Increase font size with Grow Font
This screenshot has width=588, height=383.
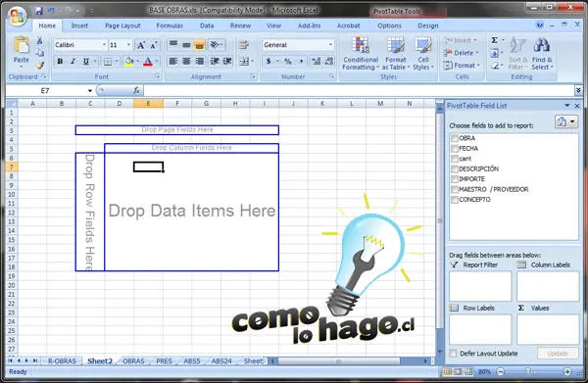pos(141,45)
